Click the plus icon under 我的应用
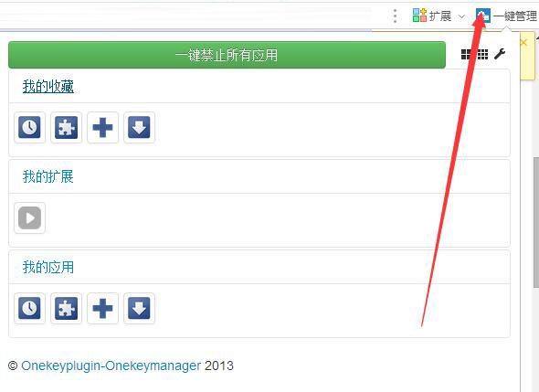The image size is (539, 392). point(103,309)
